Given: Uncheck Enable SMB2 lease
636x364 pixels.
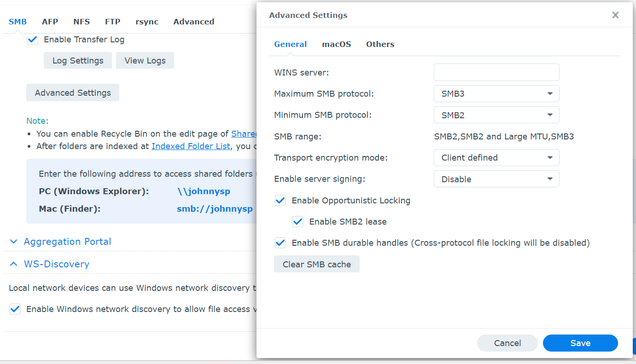Looking at the screenshot, I should pos(298,222).
